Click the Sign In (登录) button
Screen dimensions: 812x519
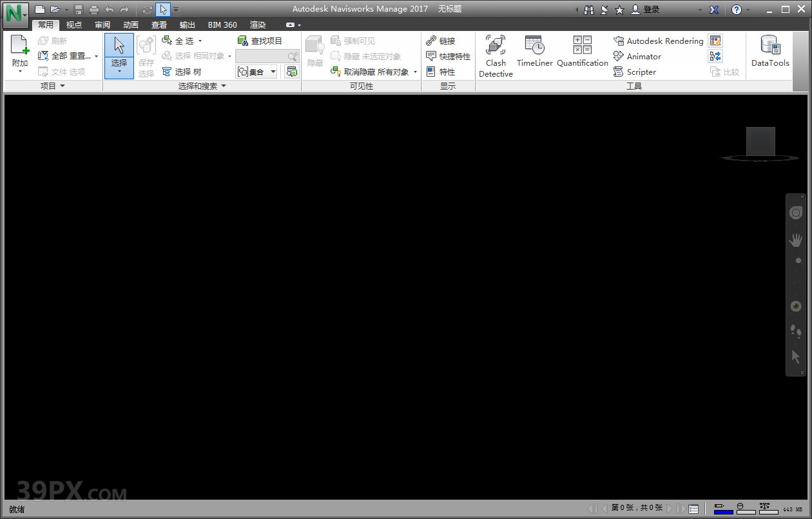tap(646, 10)
